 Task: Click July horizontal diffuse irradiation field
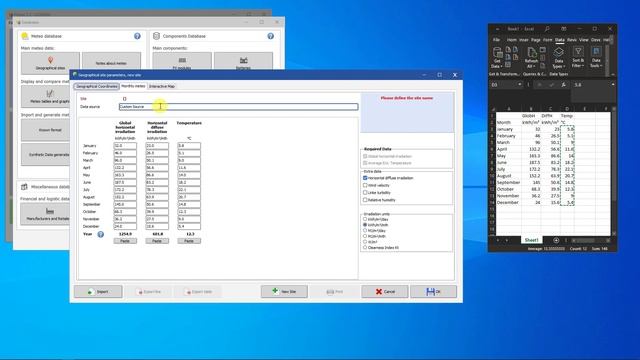(x=157, y=190)
